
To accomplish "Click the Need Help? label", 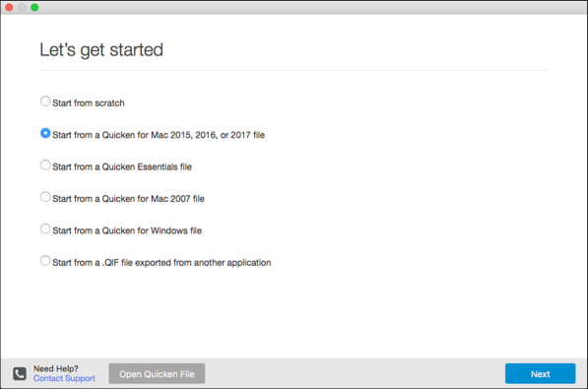I will pyautogui.click(x=56, y=368).
